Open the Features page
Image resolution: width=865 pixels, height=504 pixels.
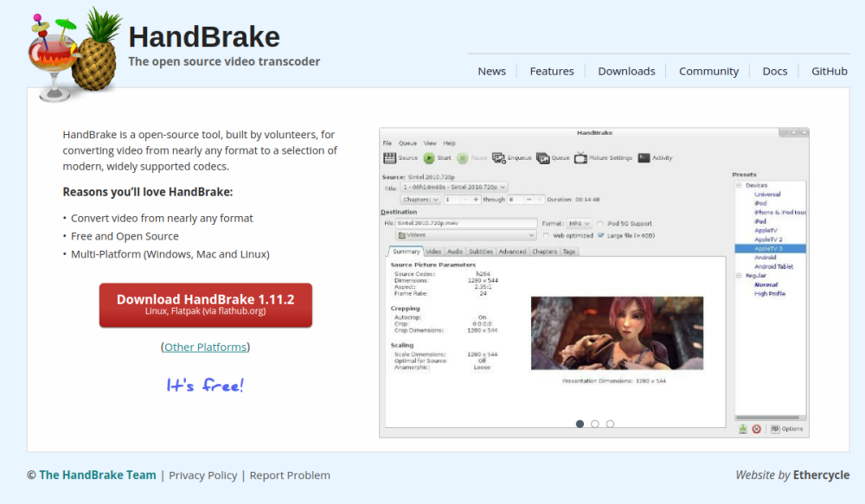point(552,71)
